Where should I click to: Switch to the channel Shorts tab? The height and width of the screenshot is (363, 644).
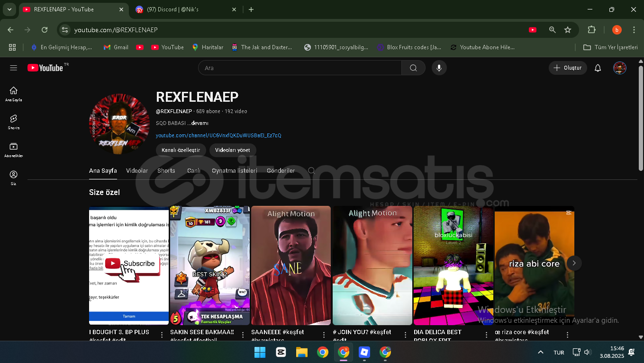pos(166,170)
